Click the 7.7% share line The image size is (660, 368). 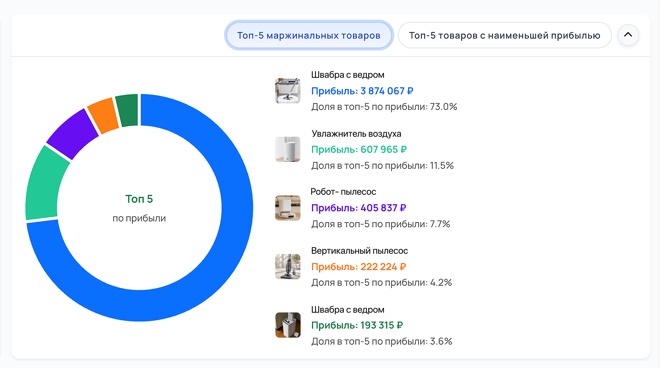(381, 224)
